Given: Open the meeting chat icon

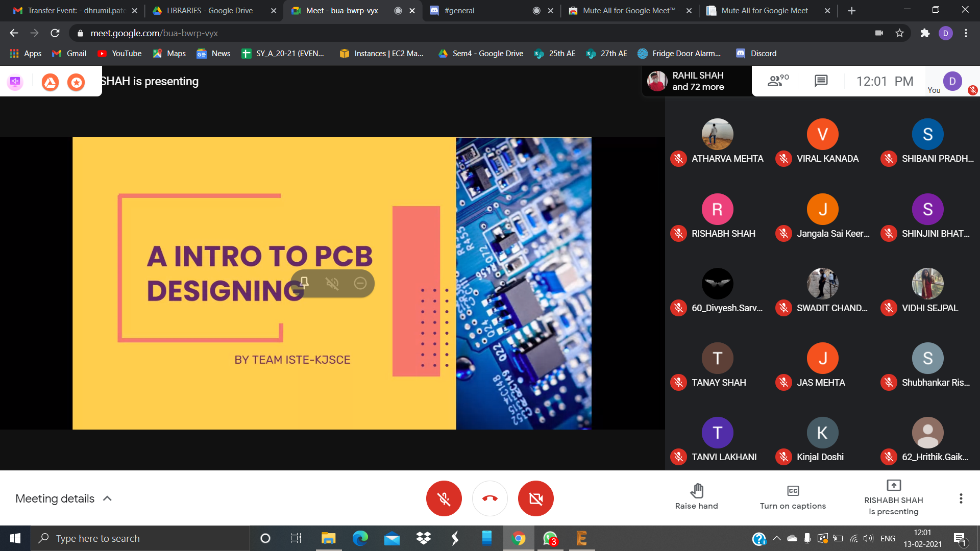Looking at the screenshot, I should click(x=821, y=81).
